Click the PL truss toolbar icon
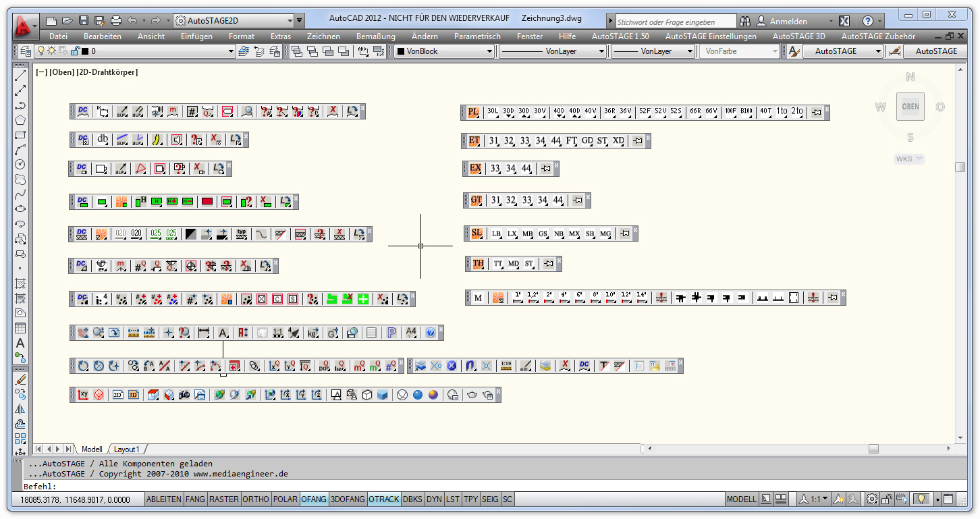 coord(473,112)
